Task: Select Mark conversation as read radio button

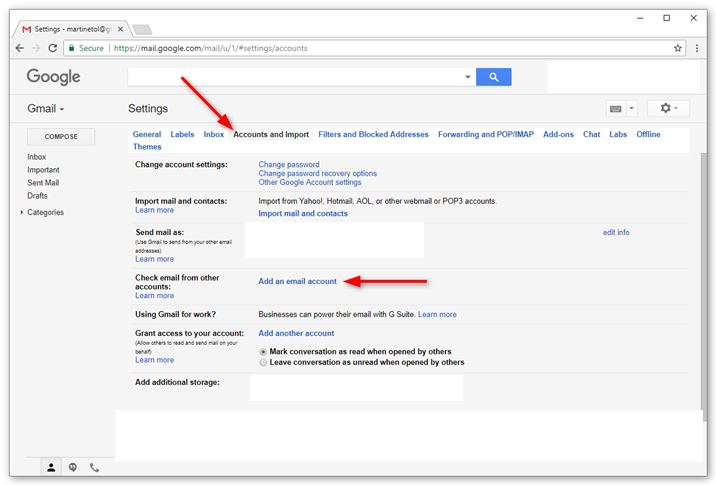Action: coord(263,352)
